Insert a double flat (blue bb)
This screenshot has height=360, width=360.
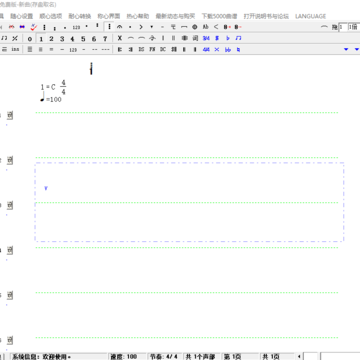tap(228, 49)
